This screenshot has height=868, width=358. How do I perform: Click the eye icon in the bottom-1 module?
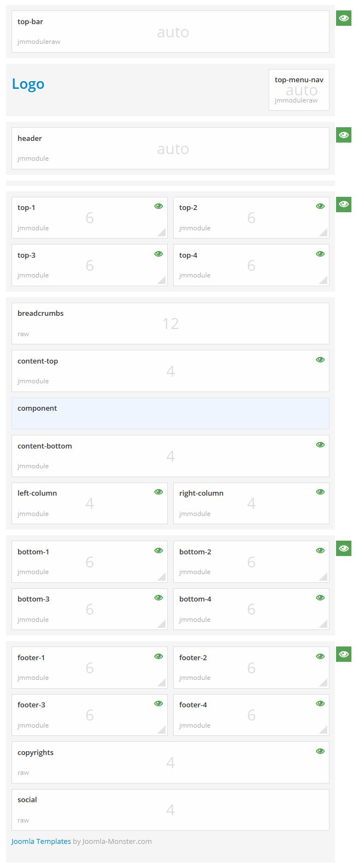tap(158, 550)
